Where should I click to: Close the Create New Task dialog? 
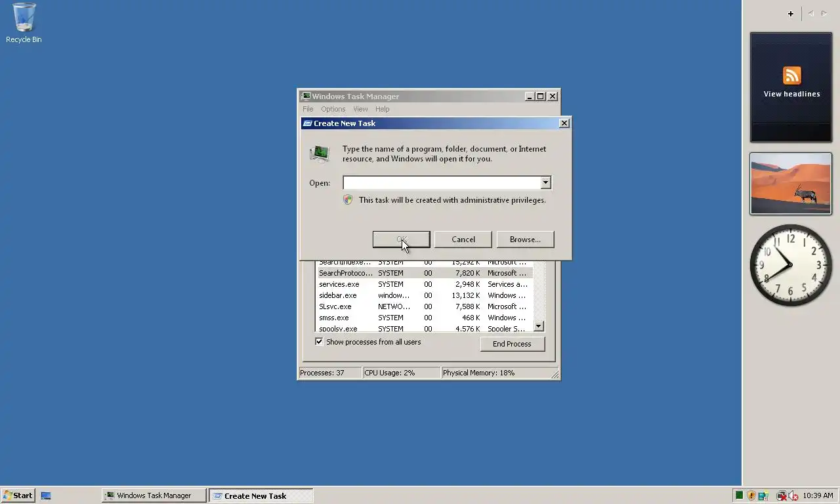[564, 123]
